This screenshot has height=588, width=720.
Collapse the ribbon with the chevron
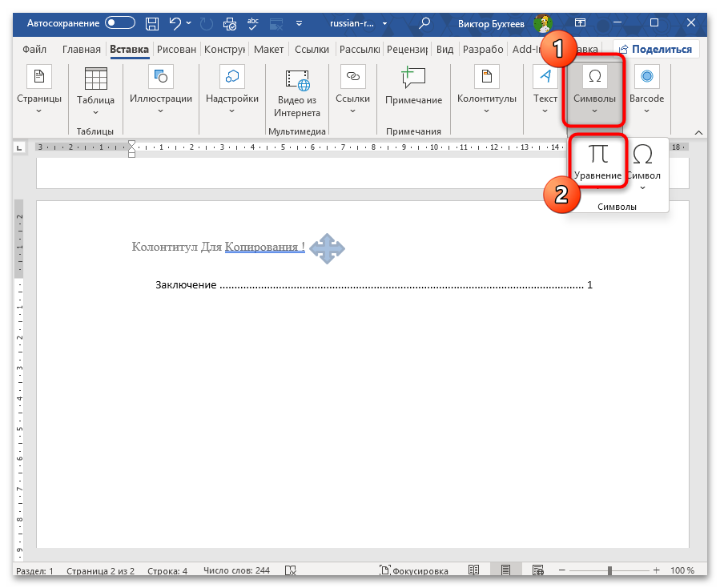698,133
